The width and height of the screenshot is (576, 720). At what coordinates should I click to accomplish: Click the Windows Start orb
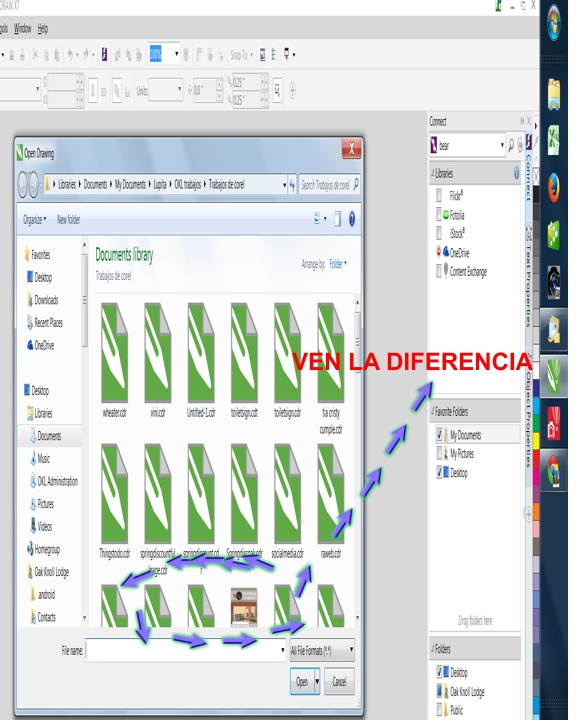tap(553, 24)
